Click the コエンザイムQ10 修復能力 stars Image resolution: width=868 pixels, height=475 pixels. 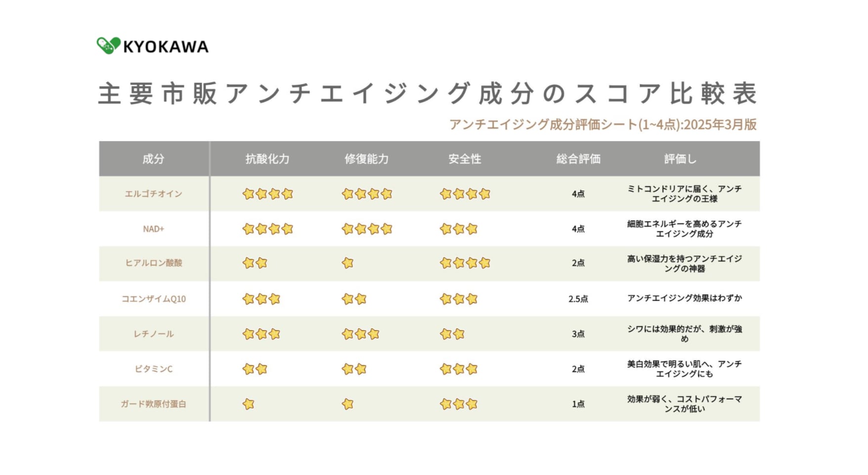[354, 299]
